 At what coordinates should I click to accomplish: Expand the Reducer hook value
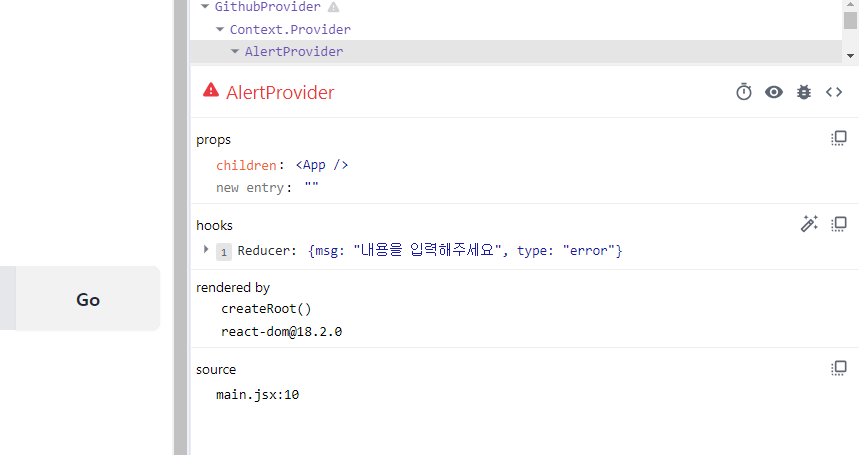206,250
